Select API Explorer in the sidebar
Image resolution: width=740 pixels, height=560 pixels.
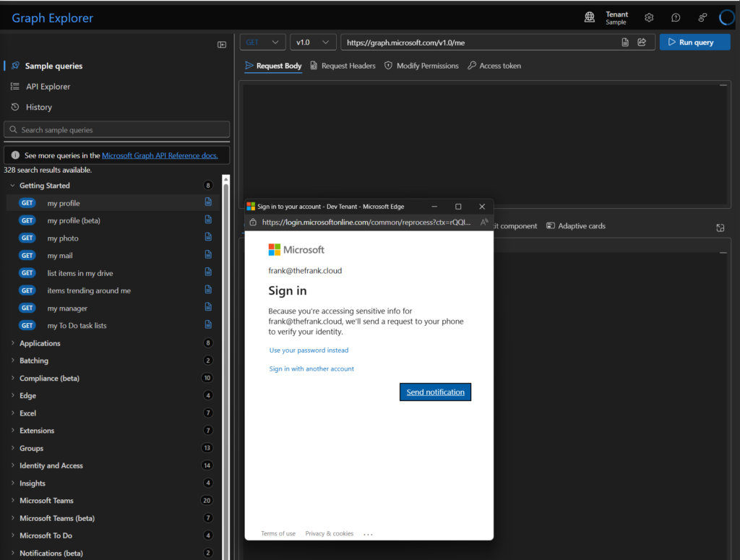tap(48, 87)
